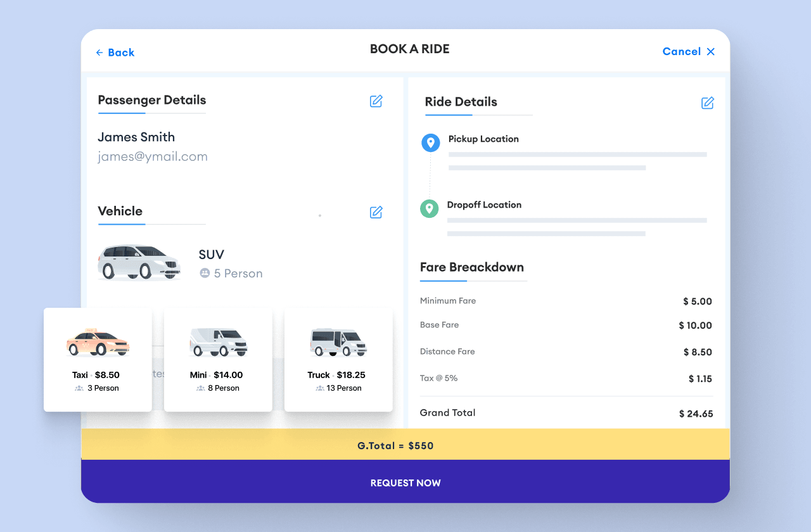
Task: Click the yellow G.Total bar
Action: (x=405, y=445)
